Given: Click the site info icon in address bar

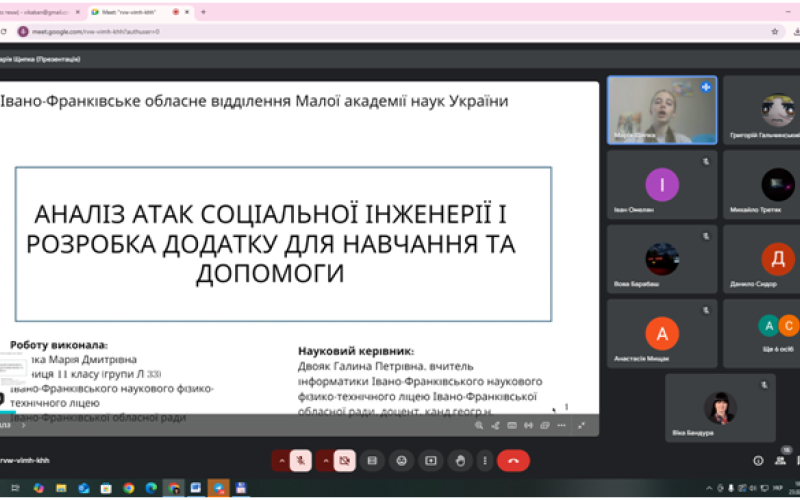Looking at the screenshot, I should [x=22, y=32].
